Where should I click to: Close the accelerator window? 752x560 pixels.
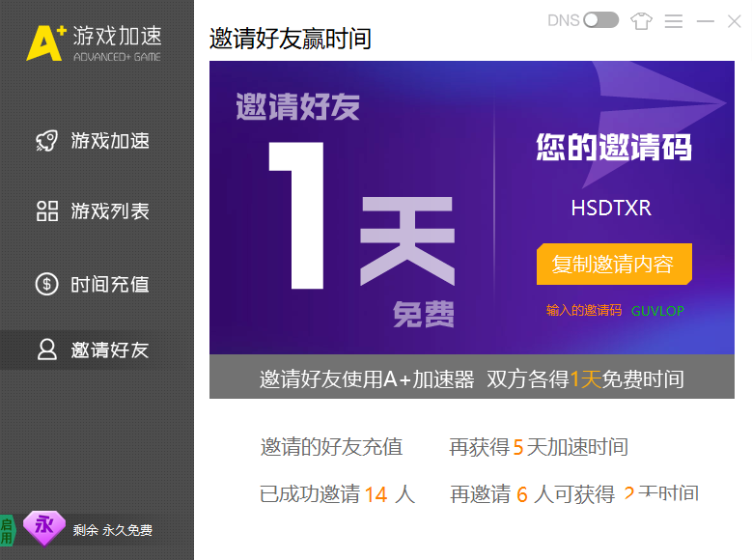tap(735, 21)
